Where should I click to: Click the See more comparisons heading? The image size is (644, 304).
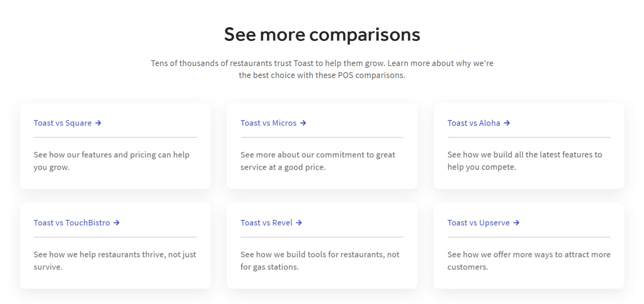[x=322, y=34]
